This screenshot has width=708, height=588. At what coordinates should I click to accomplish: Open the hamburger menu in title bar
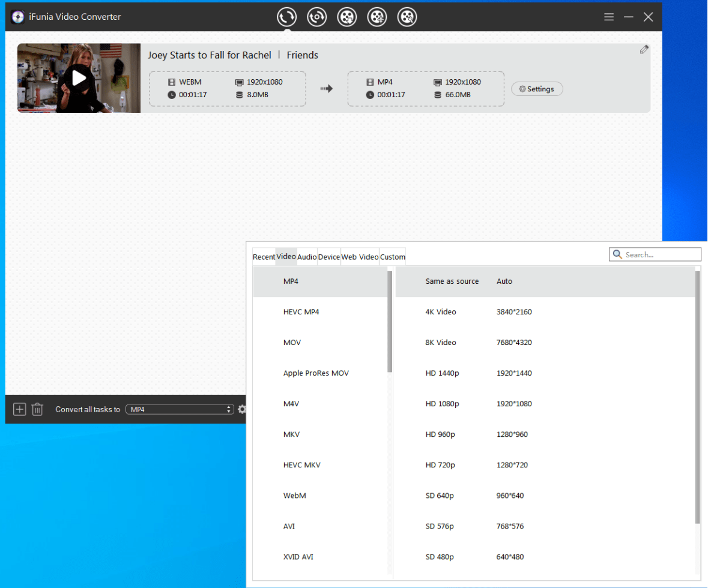pyautogui.click(x=609, y=17)
